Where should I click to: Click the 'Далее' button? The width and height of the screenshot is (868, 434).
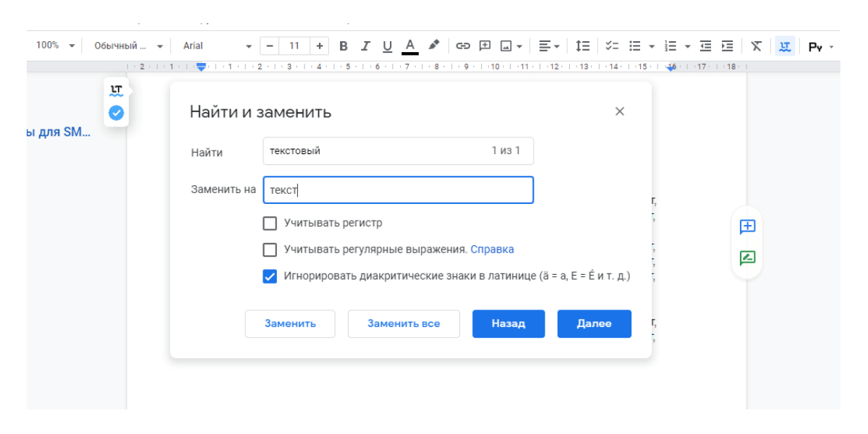(x=594, y=324)
